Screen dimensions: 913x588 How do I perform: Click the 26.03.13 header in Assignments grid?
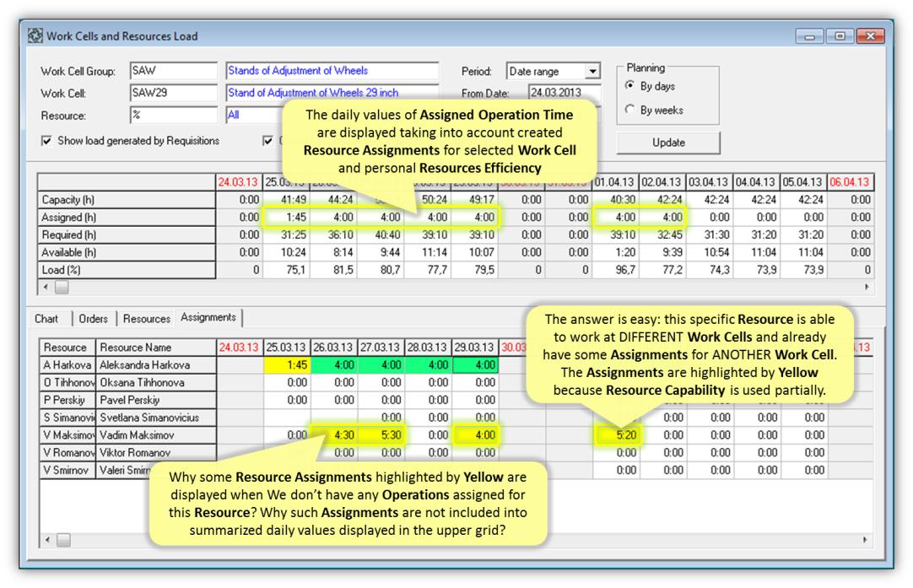tap(333, 348)
